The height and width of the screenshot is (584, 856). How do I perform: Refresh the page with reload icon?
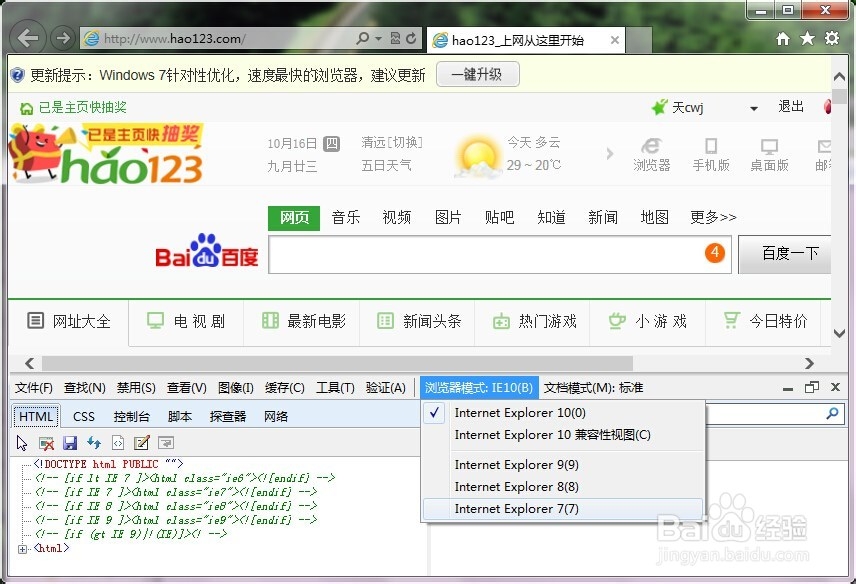coord(411,38)
